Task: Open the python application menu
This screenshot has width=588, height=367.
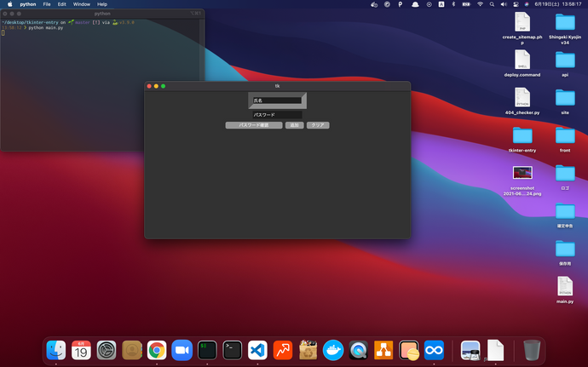Action: tap(28, 4)
